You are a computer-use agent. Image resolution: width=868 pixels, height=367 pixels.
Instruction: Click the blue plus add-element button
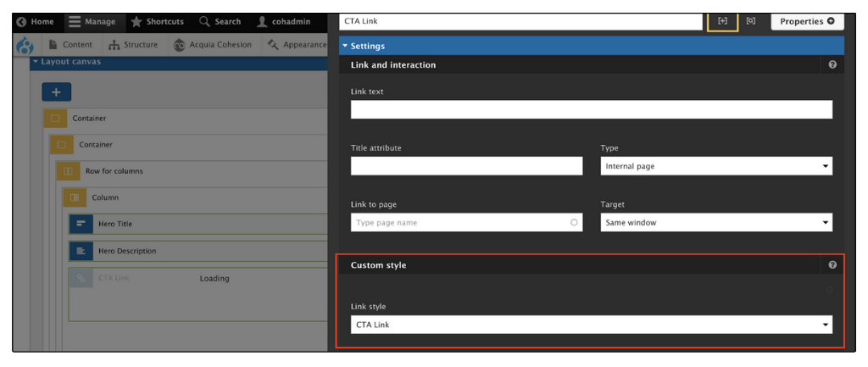tap(57, 92)
